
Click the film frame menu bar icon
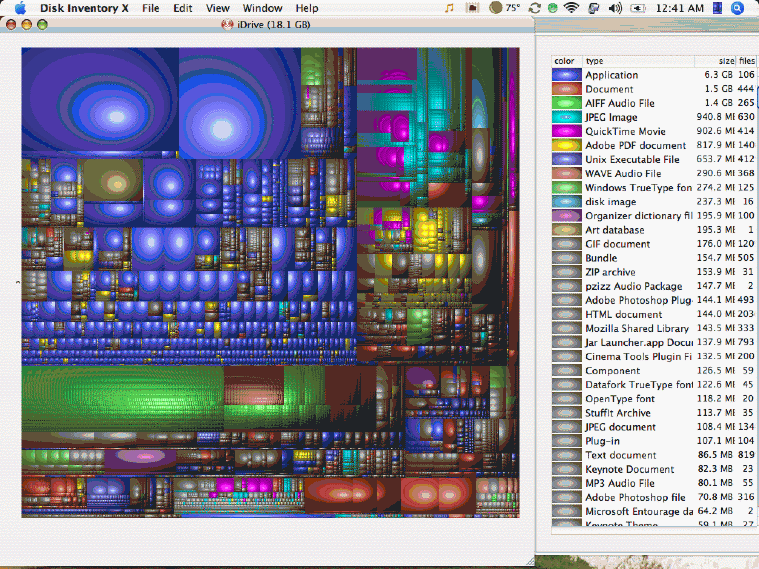click(x=472, y=8)
